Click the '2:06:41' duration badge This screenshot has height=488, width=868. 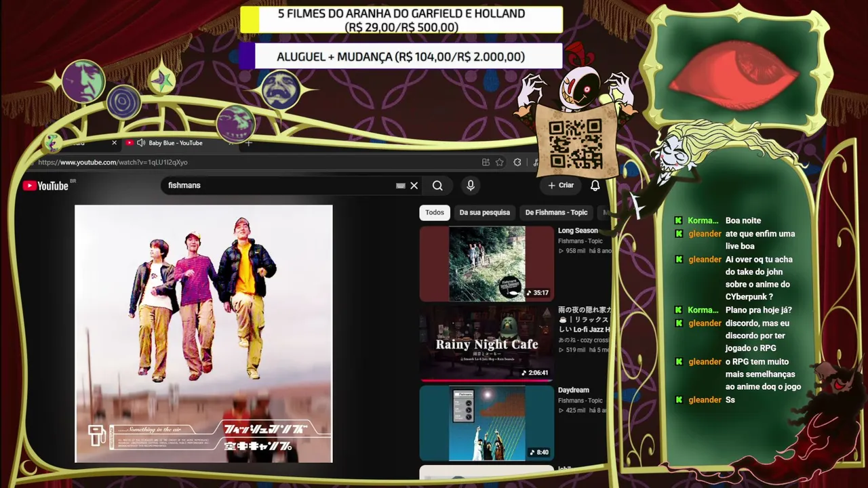tap(535, 373)
